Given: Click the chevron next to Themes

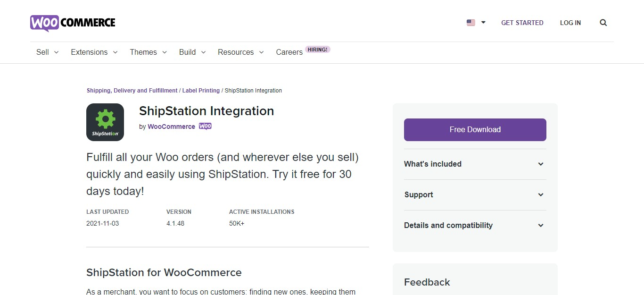Looking at the screenshot, I should (x=165, y=52).
